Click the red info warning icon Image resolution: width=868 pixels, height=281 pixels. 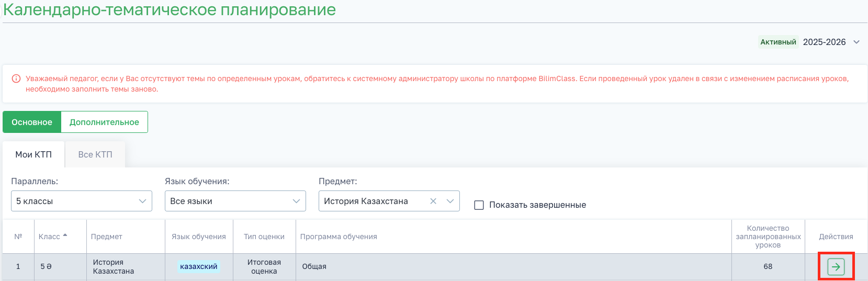[x=16, y=79]
